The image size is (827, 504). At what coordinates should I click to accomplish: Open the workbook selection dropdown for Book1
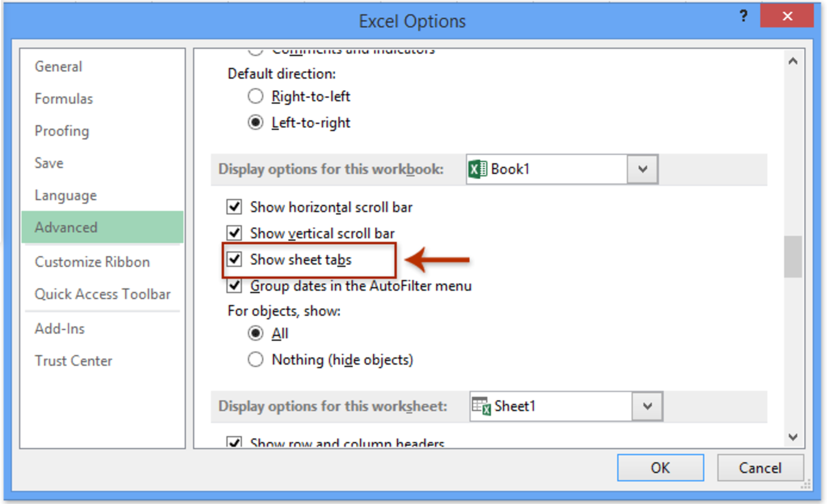pos(642,169)
